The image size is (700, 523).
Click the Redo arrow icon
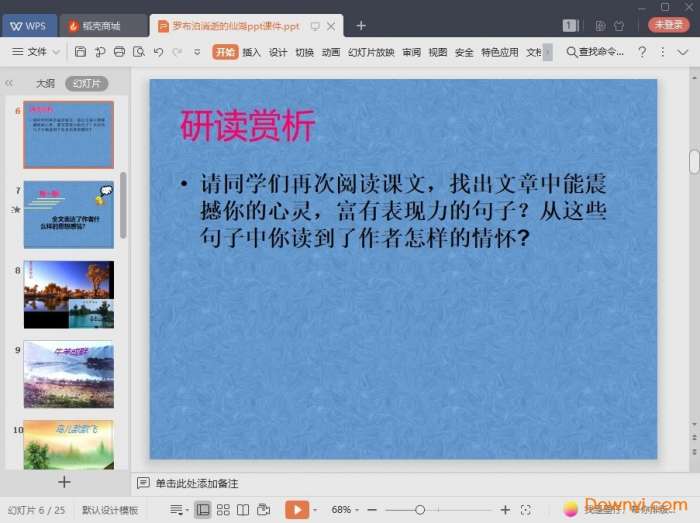pyautogui.click(x=177, y=52)
